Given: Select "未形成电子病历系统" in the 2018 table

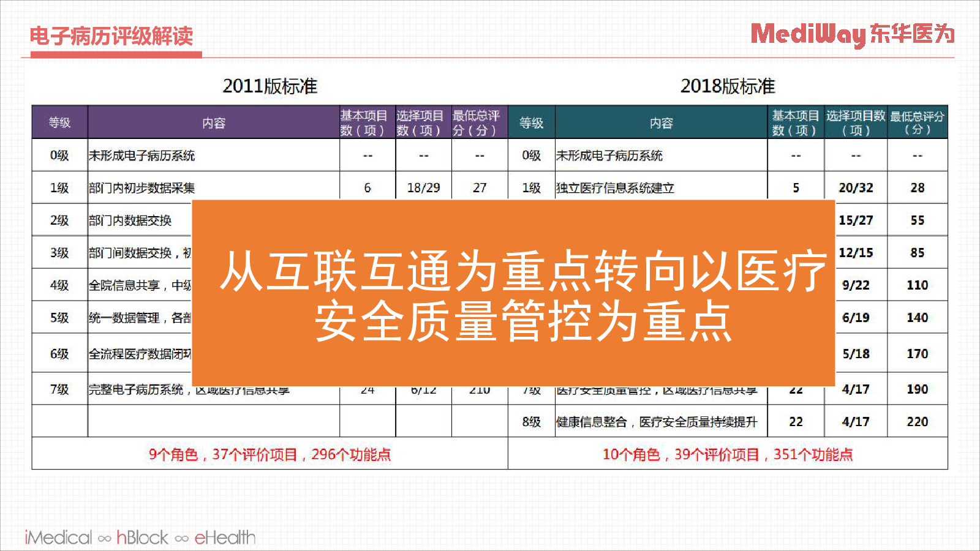Looking at the screenshot, I should coord(609,156).
